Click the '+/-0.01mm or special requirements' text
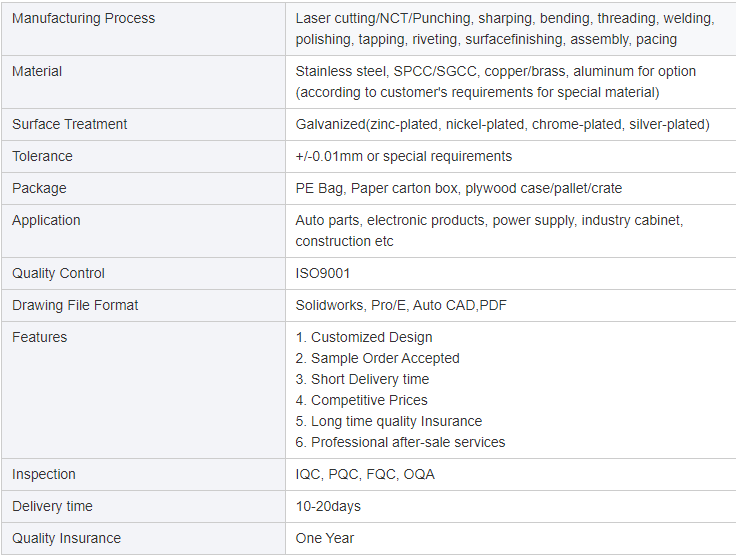 point(404,156)
